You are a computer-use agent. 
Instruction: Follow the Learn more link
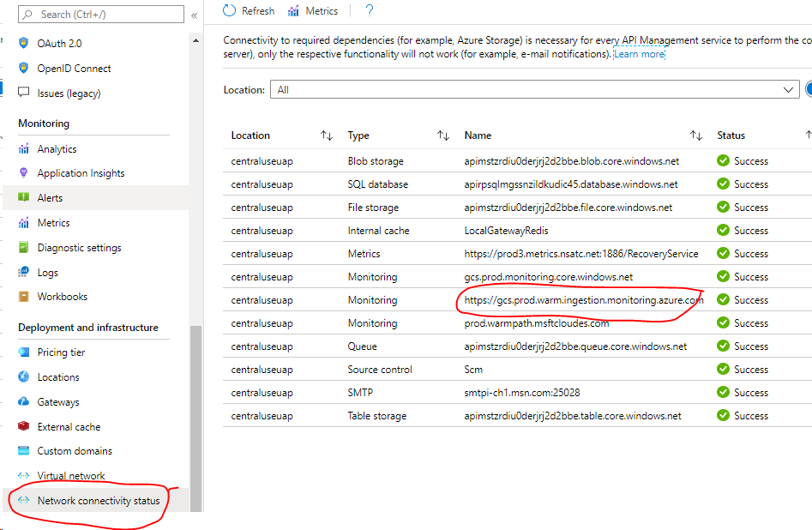tap(639, 54)
